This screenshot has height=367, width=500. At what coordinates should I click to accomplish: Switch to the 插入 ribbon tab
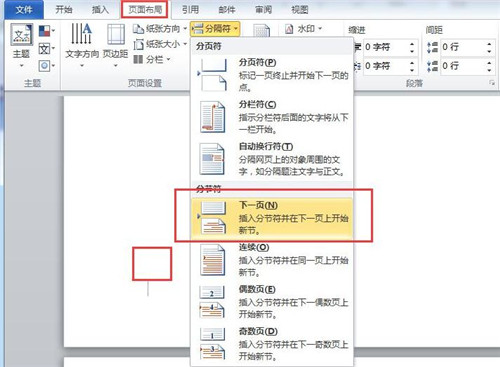point(100,10)
